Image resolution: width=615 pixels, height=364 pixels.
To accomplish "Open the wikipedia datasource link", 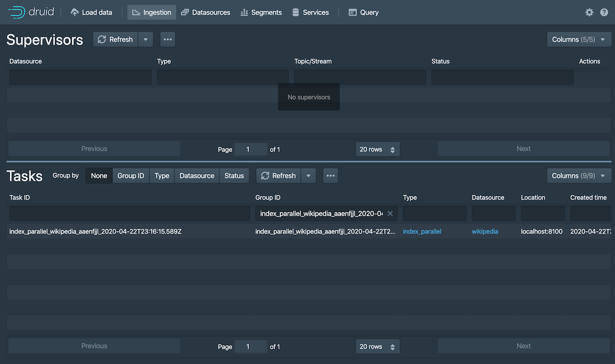I will pyautogui.click(x=485, y=231).
